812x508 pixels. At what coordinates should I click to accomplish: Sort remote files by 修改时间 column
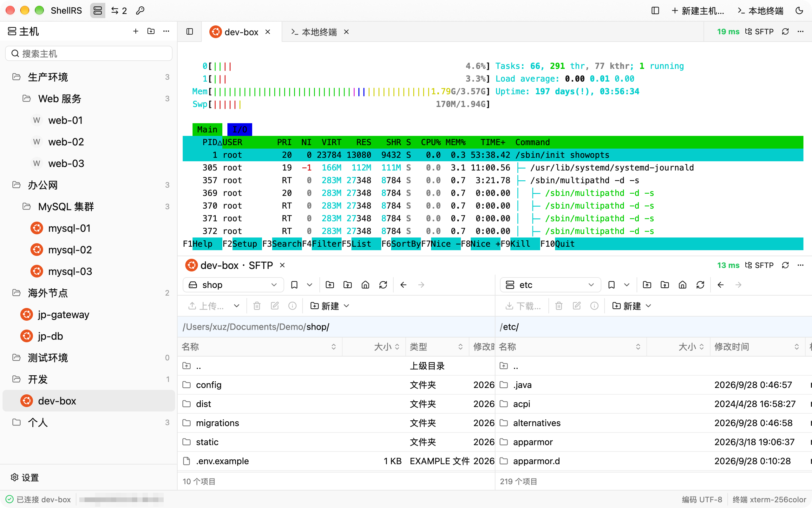[757, 347]
